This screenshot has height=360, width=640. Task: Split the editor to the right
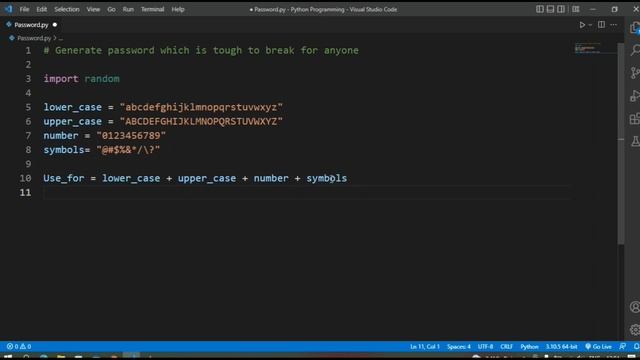click(601, 24)
